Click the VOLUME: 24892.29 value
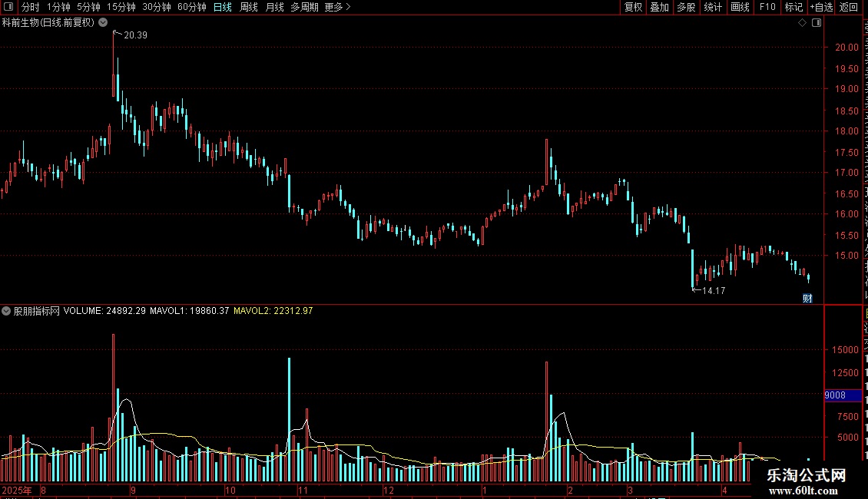868x499 pixels. pyautogui.click(x=104, y=311)
